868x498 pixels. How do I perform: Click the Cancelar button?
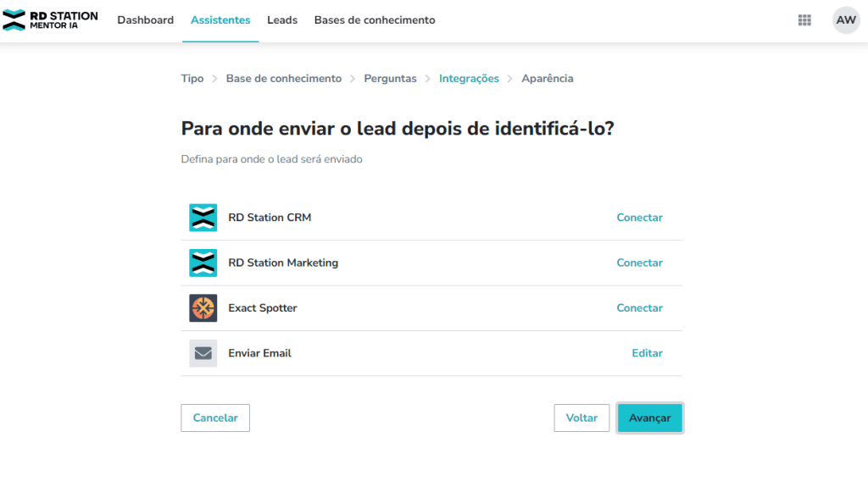point(215,418)
